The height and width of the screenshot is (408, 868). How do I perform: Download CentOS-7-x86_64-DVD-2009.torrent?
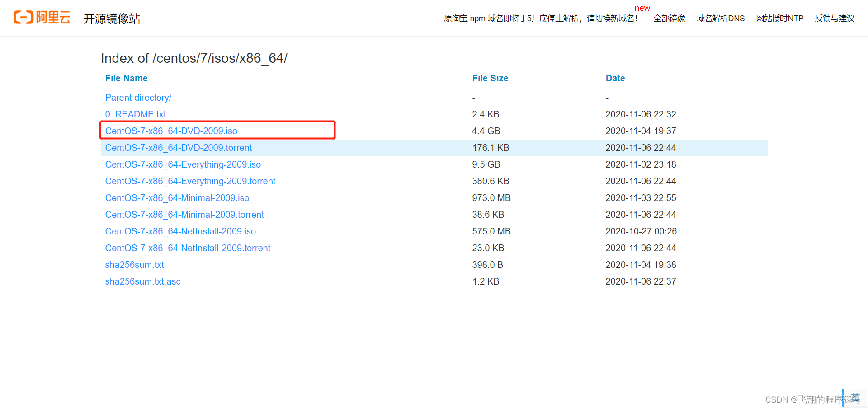tap(179, 148)
